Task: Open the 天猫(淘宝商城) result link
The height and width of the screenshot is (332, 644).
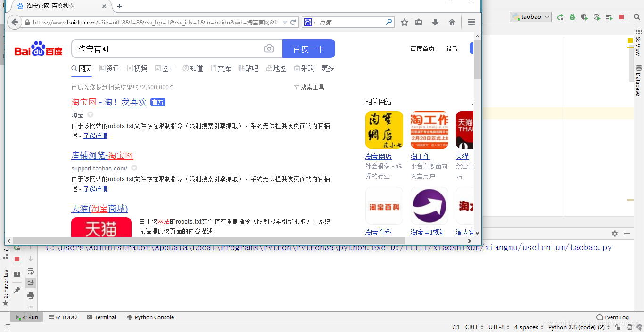Action: click(x=99, y=209)
